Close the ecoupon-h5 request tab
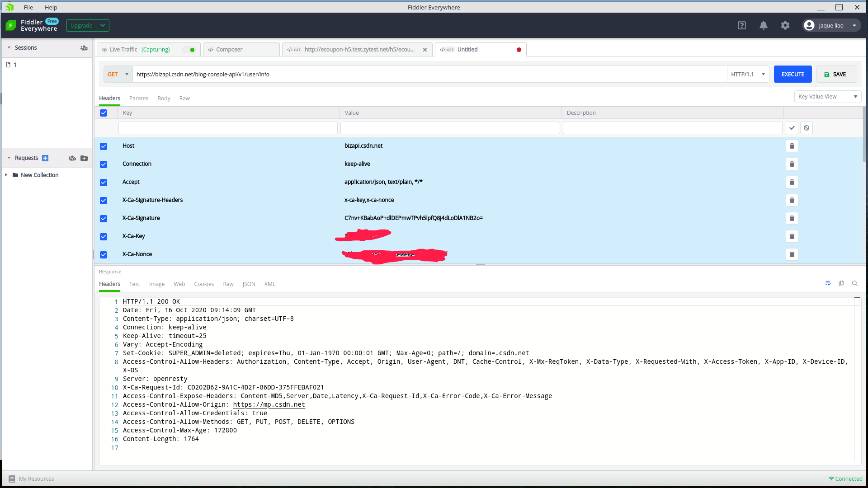 (x=425, y=50)
